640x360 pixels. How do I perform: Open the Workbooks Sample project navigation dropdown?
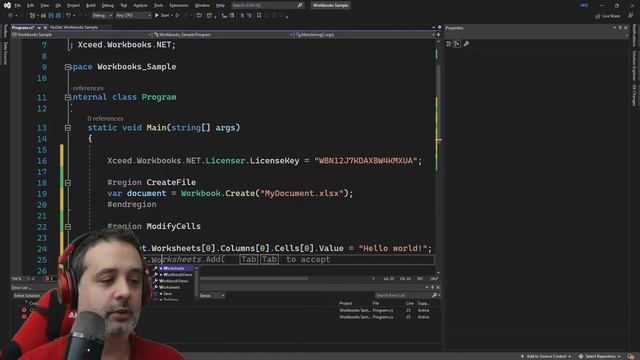pyautogui.click(x=82, y=35)
